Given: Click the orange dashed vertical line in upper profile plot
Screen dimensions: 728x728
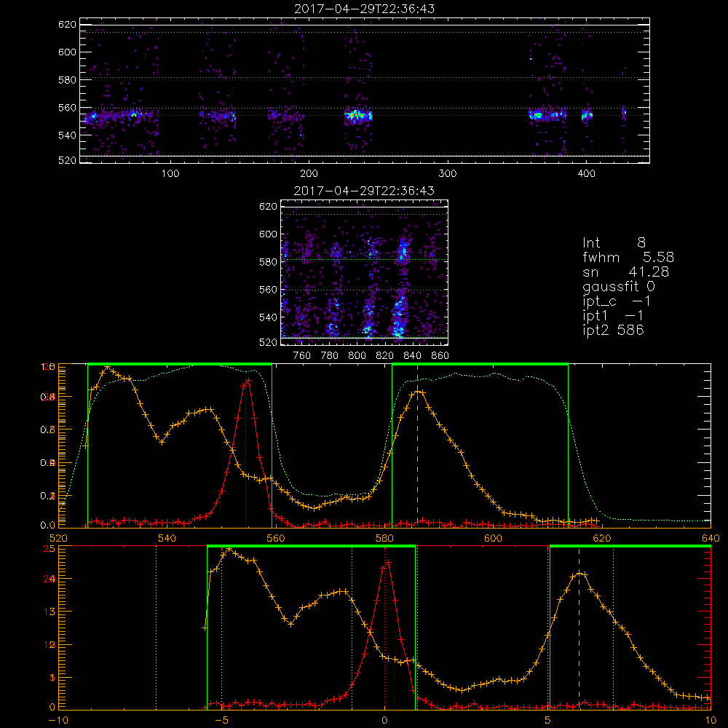Looking at the screenshot, I should [x=417, y=445].
